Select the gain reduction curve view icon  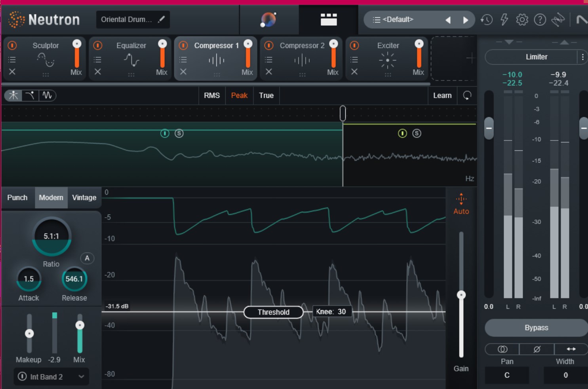click(x=30, y=95)
